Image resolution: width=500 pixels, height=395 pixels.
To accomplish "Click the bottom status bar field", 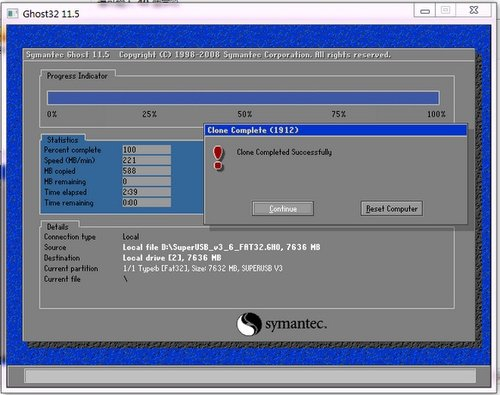I will coord(250,376).
